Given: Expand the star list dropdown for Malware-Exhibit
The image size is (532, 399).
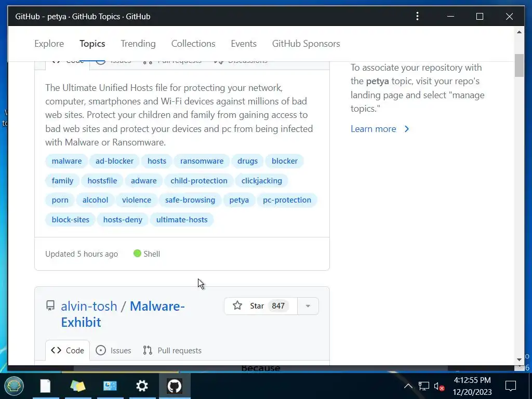Looking at the screenshot, I should [308, 305].
